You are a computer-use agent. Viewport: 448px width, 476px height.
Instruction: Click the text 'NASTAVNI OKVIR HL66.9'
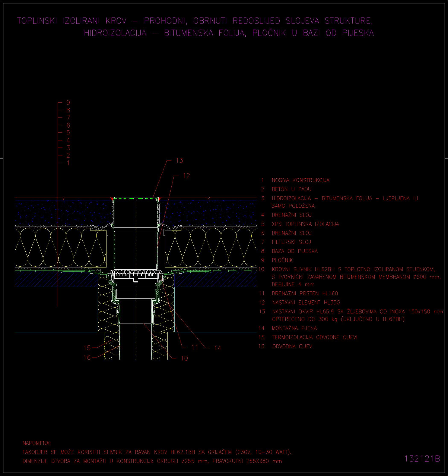point(303,312)
